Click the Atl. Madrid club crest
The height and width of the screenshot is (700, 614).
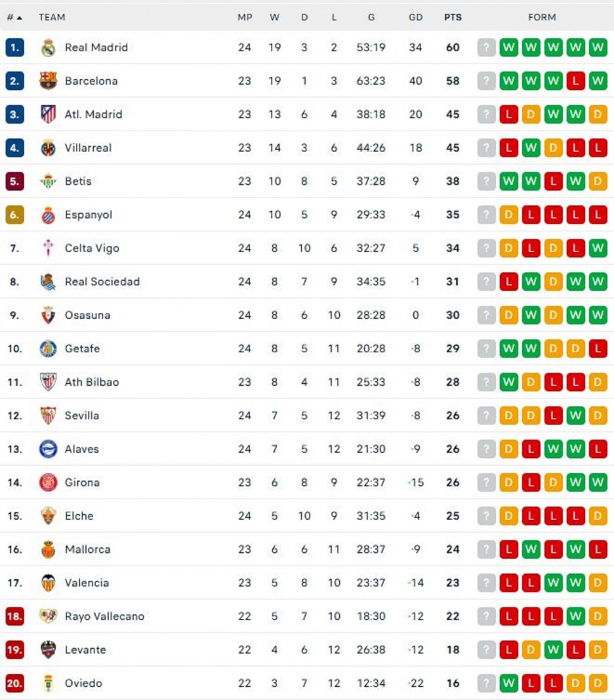click(x=47, y=114)
